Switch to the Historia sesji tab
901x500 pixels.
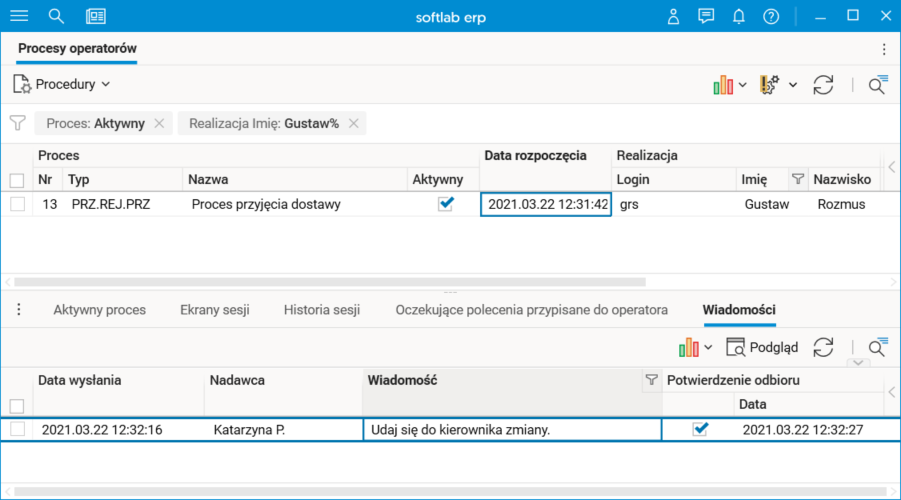tap(321, 310)
